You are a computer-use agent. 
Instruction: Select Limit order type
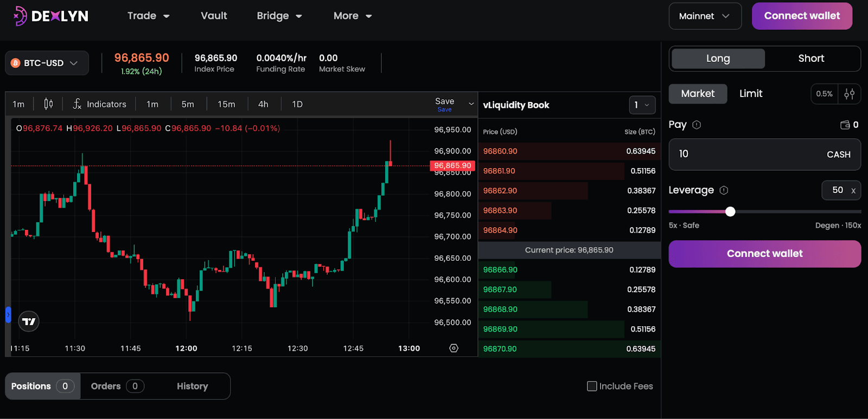tap(750, 94)
